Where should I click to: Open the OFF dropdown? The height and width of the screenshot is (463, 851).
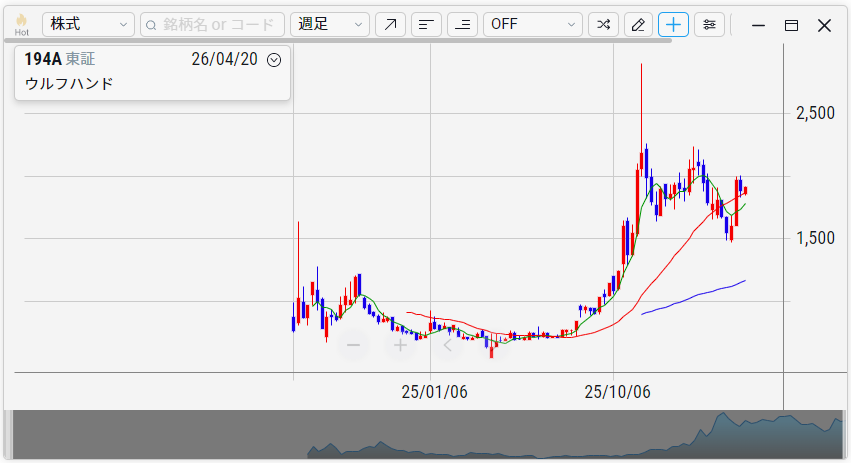[x=532, y=25]
